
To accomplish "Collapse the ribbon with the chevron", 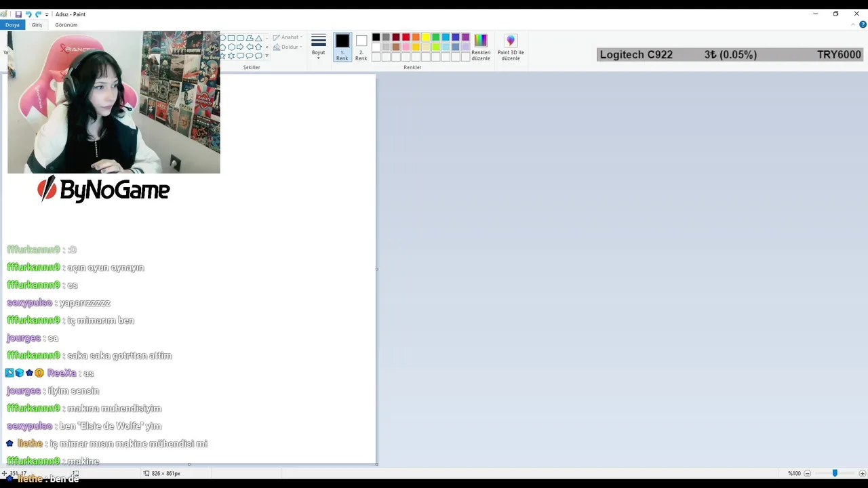I will click(853, 24).
